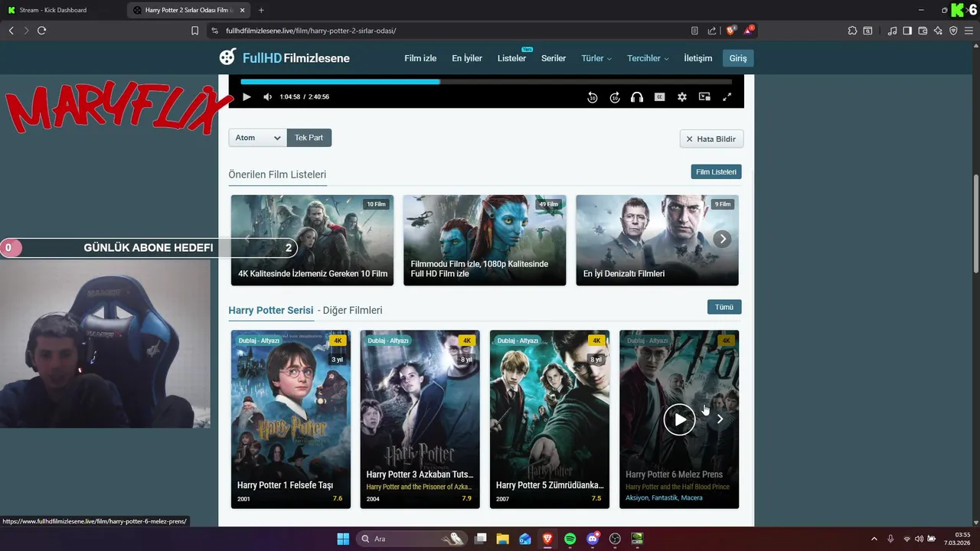Viewport: 980px width, 551px height.
Task: Skip forward 10 seconds in video
Action: coord(615,97)
